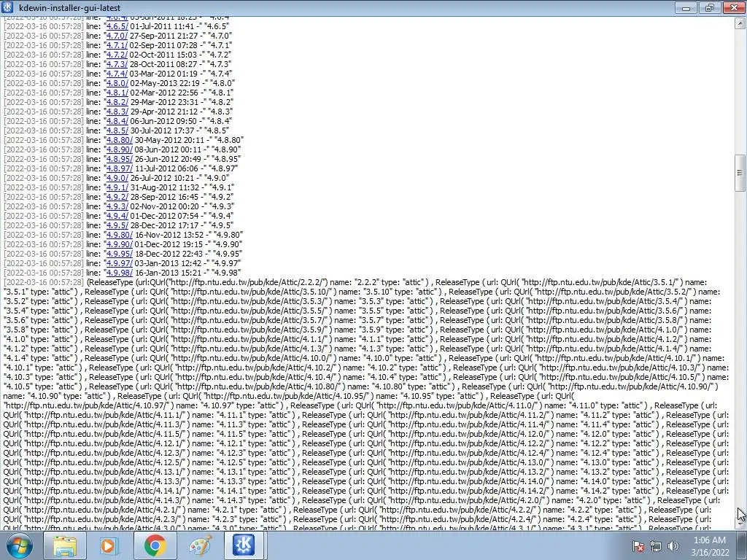Open the 4.7.3/ link

(x=117, y=64)
